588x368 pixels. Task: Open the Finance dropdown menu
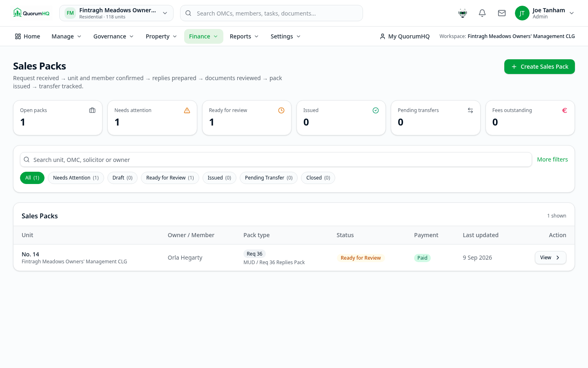click(204, 36)
